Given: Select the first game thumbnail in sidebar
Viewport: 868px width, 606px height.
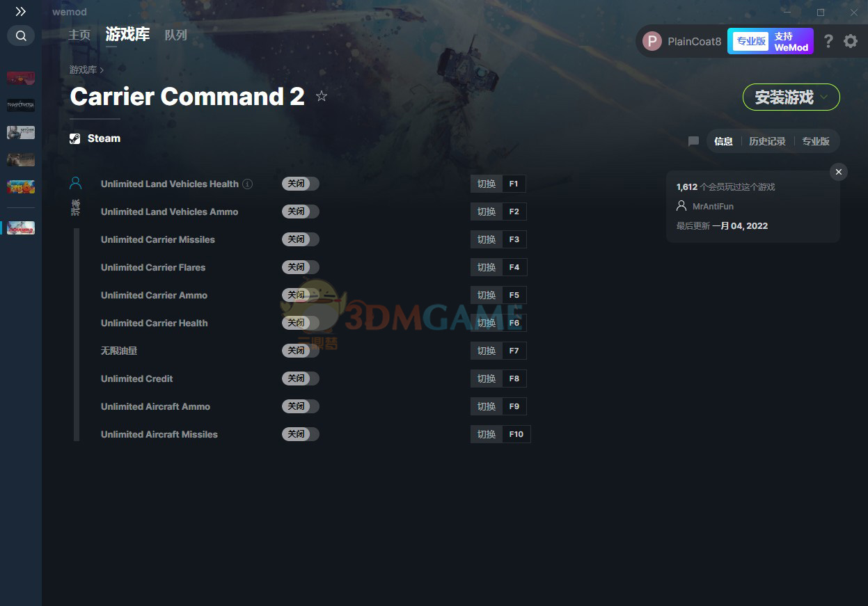Looking at the screenshot, I should (x=21, y=78).
